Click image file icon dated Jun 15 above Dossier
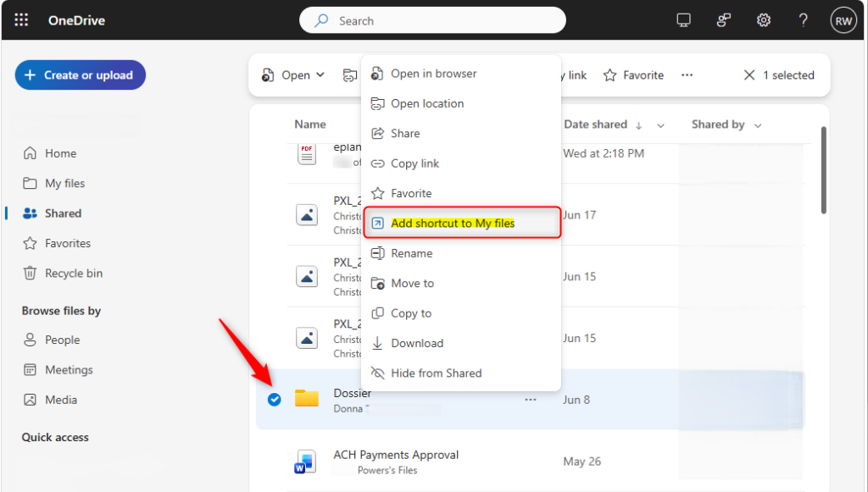The height and width of the screenshot is (492, 868). pos(307,337)
